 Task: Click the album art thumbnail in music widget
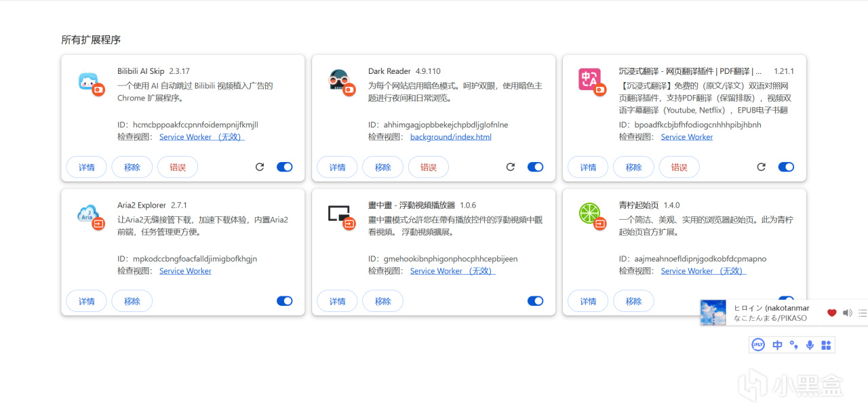tap(714, 313)
